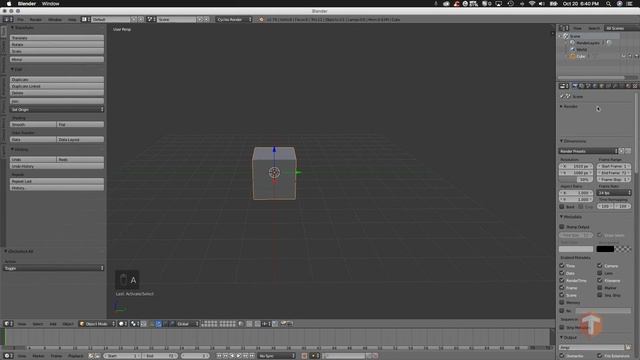Open the Global orientation dropdown
Viewport: 640px width, 360px height.
point(187,324)
